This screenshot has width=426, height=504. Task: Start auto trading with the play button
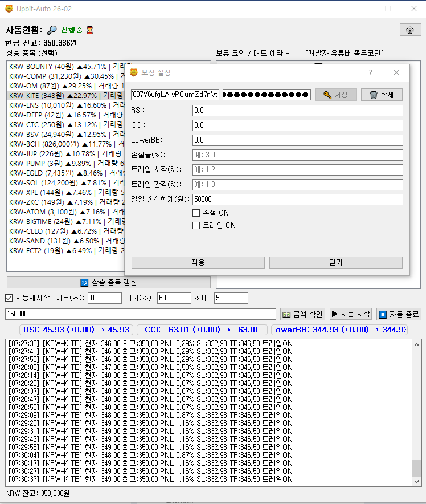click(351, 314)
